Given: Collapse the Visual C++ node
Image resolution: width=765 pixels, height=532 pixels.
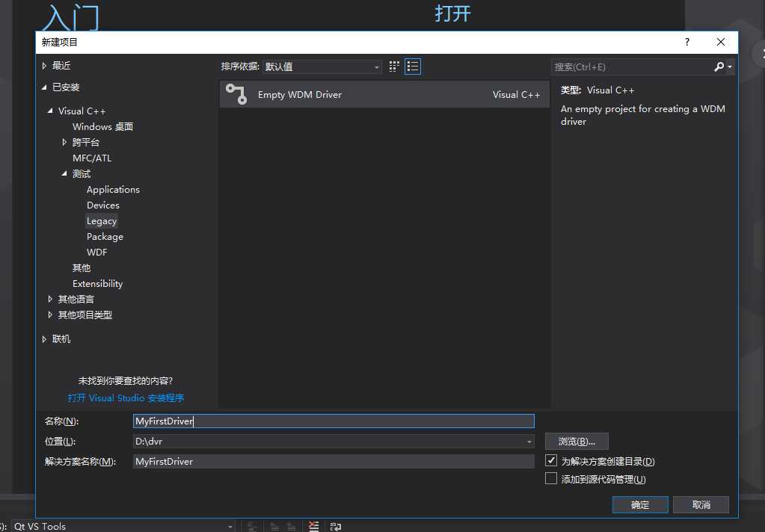Looking at the screenshot, I should pyautogui.click(x=50, y=111).
